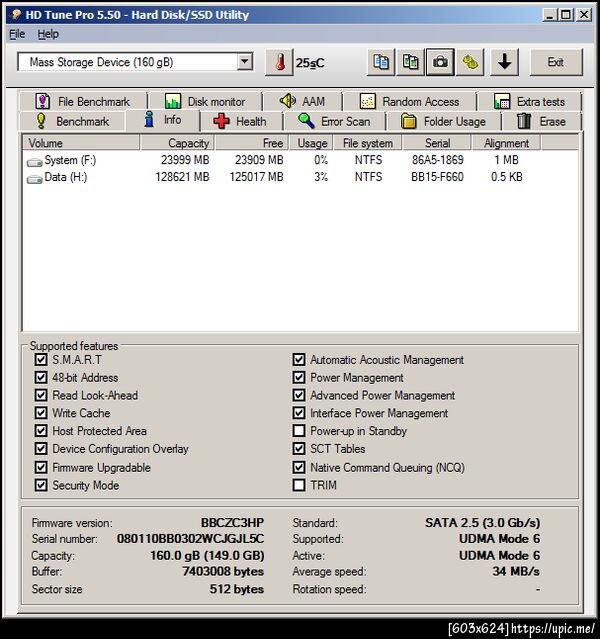Open the AAM tab

coord(302,101)
